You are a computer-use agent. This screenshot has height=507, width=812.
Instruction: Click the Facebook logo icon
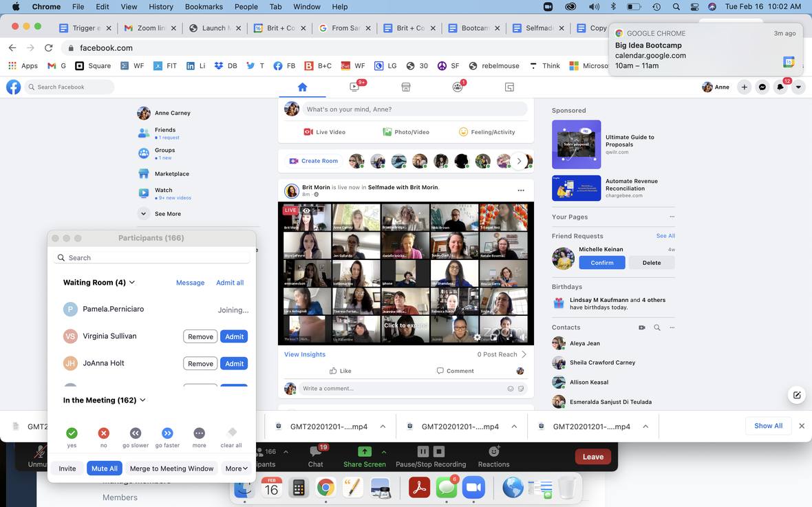point(14,87)
